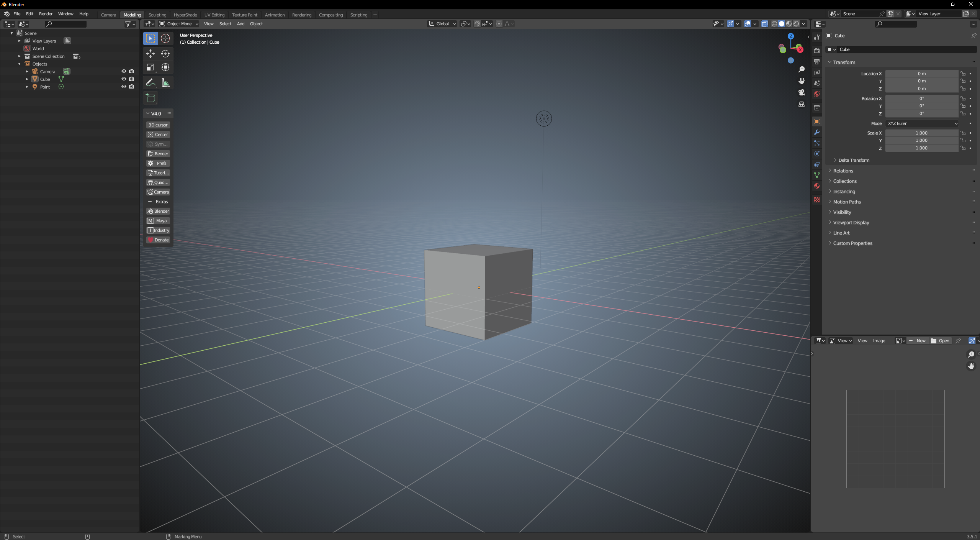Image resolution: width=980 pixels, height=540 pixels.
Task: Switch to the Sculpting workspace tab
Action: [157, 15]
